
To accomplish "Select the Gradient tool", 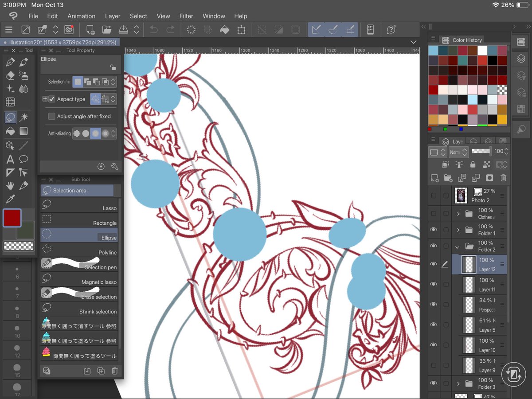I will coord(24,131).
